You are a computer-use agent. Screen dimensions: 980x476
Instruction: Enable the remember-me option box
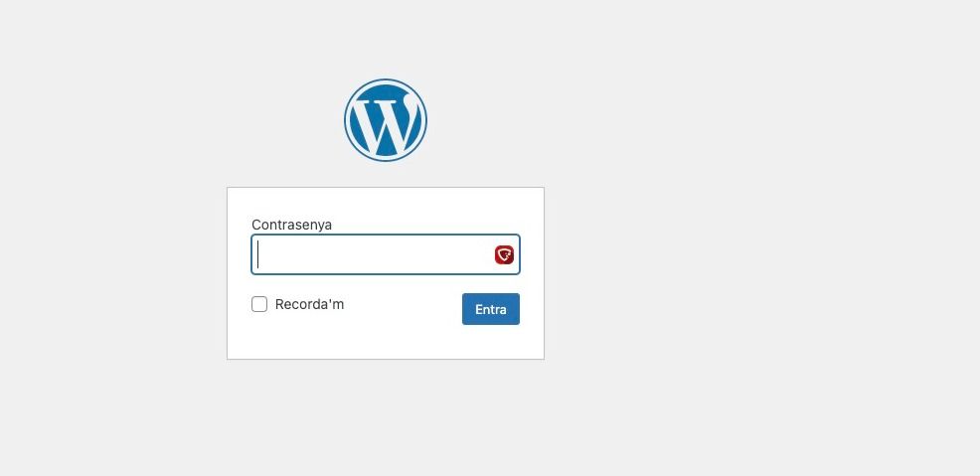(x=259, y=304)
